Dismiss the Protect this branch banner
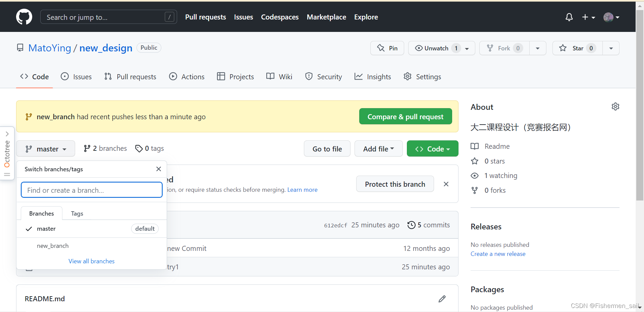This screenshot has width=644, height=312. tap(446, 184)
